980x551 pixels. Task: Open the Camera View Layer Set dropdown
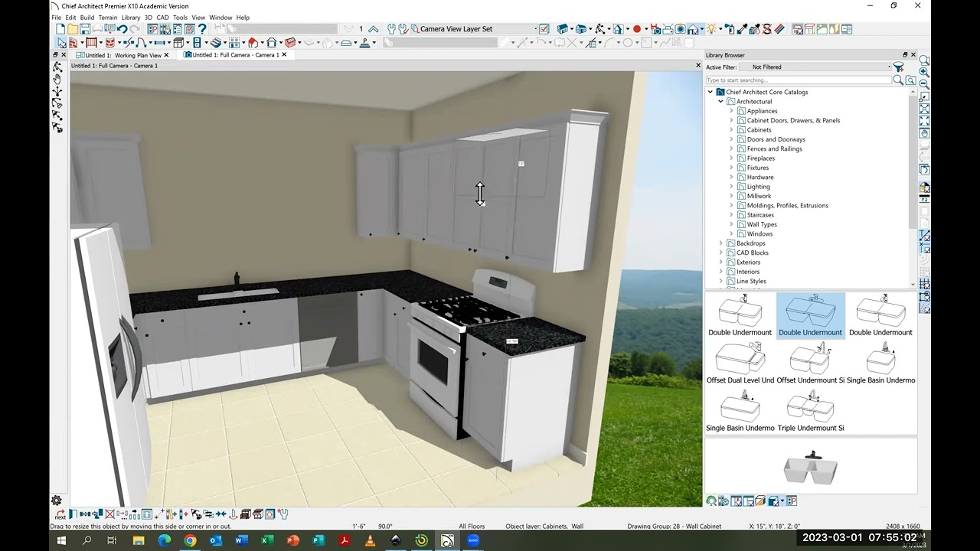[x=475, y=29]
